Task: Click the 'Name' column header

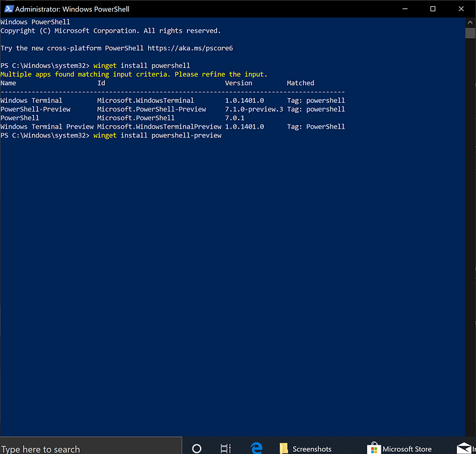Action: (8, 83)
